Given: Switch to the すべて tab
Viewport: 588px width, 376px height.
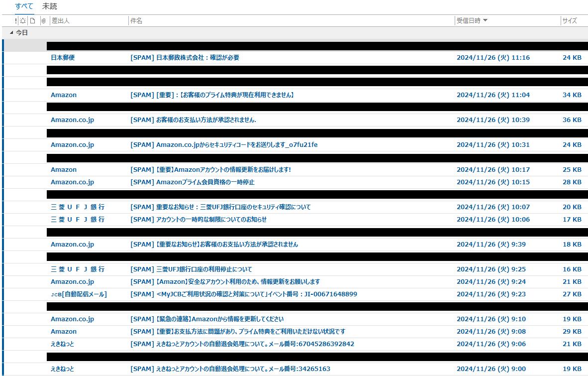Looking at the screenshot, I should [x=24, y=6].
